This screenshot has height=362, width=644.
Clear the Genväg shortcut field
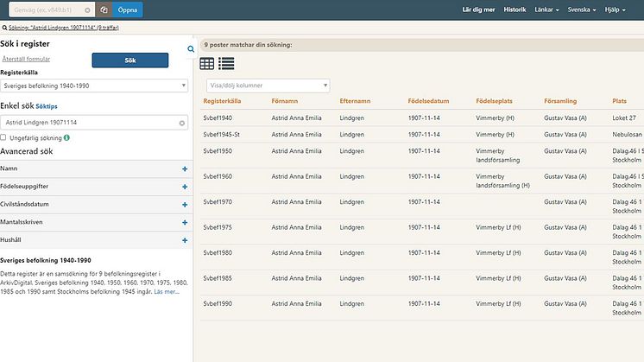point(86,10)
